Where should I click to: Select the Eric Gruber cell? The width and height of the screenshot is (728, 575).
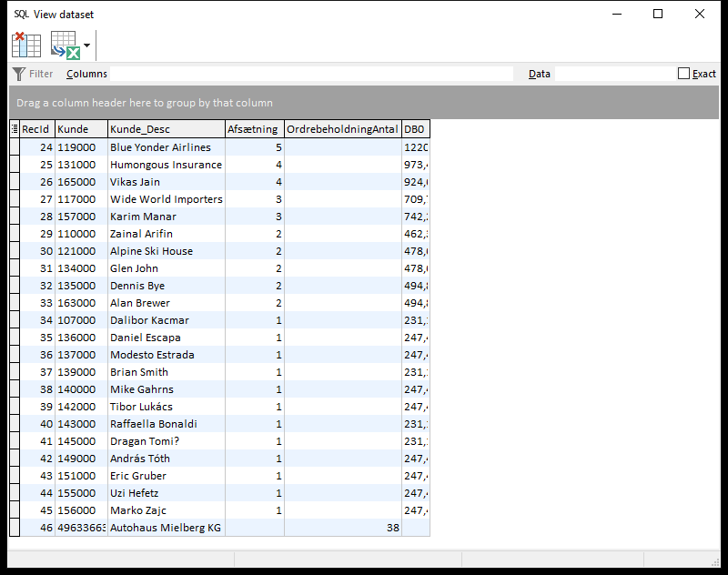coord(167,476)
